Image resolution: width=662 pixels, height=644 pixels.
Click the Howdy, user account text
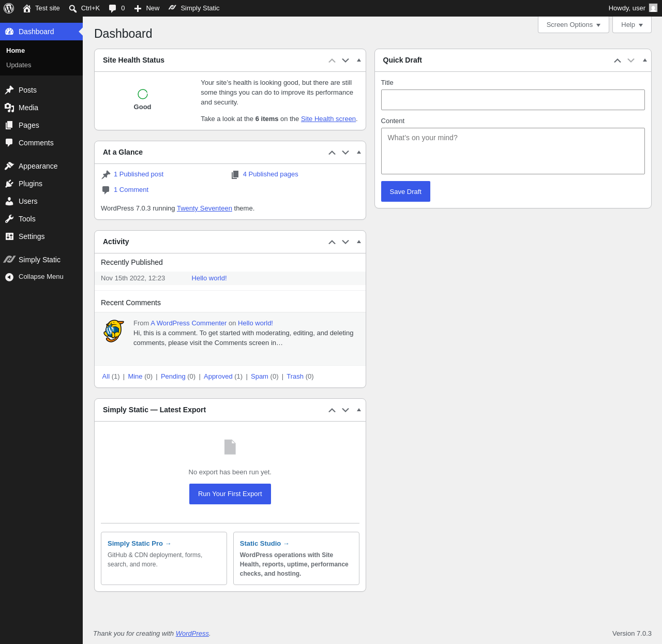tap(627, 8)
